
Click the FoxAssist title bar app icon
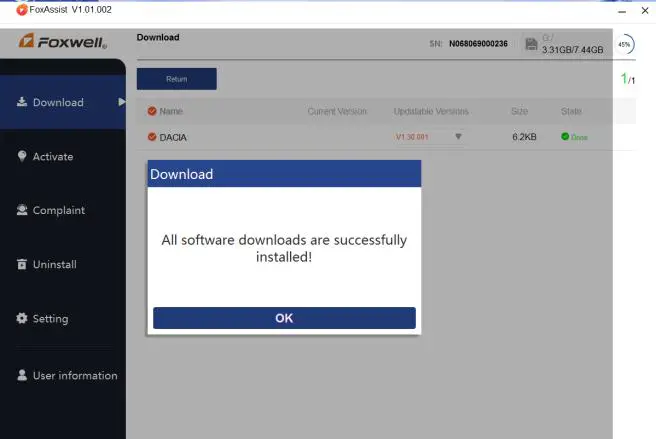tap(22, 10)
